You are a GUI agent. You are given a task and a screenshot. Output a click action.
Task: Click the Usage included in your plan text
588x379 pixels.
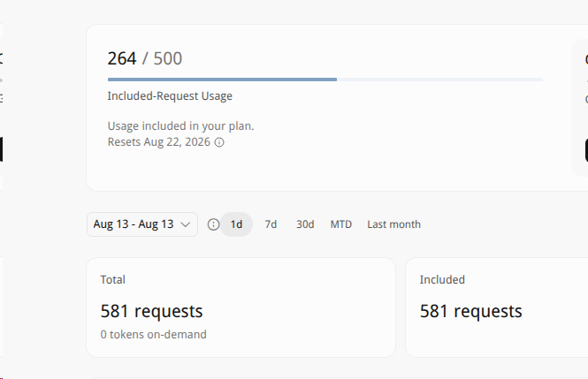180,126
